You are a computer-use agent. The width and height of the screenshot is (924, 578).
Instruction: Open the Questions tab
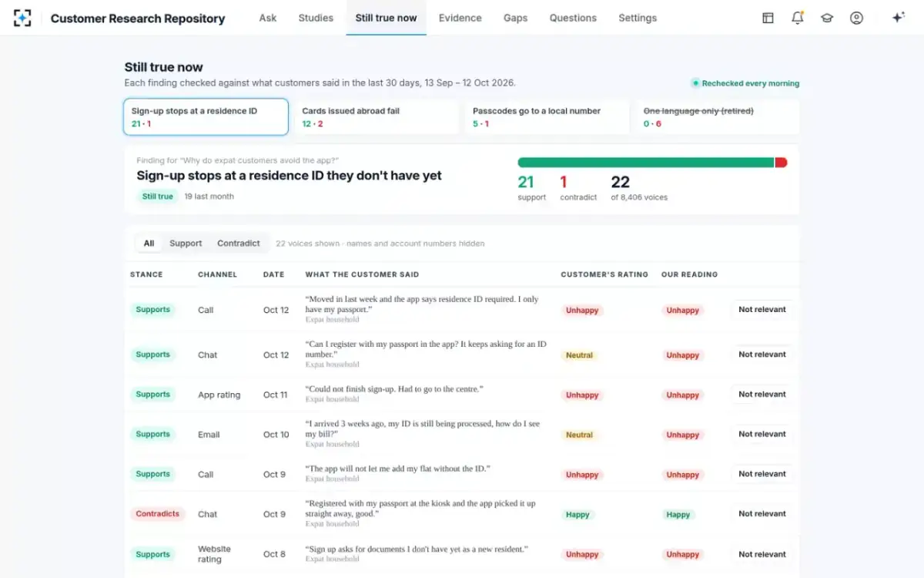pyautogui.click(x=573, y=18)
